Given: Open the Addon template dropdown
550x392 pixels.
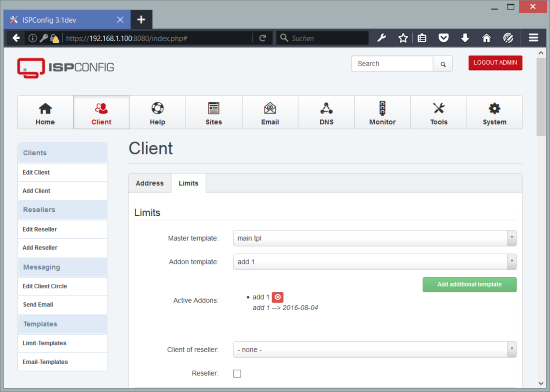Looking at the screenshot, I should point(375,262).
